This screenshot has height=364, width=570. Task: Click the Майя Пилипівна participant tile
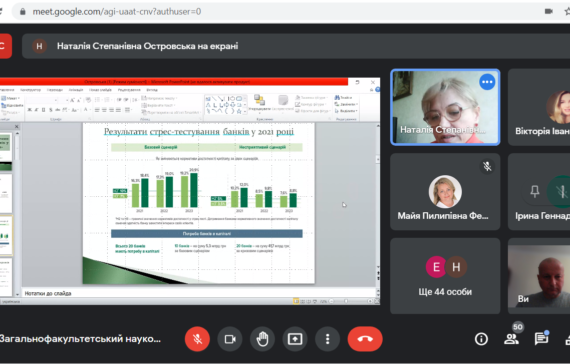coord(445,191)
